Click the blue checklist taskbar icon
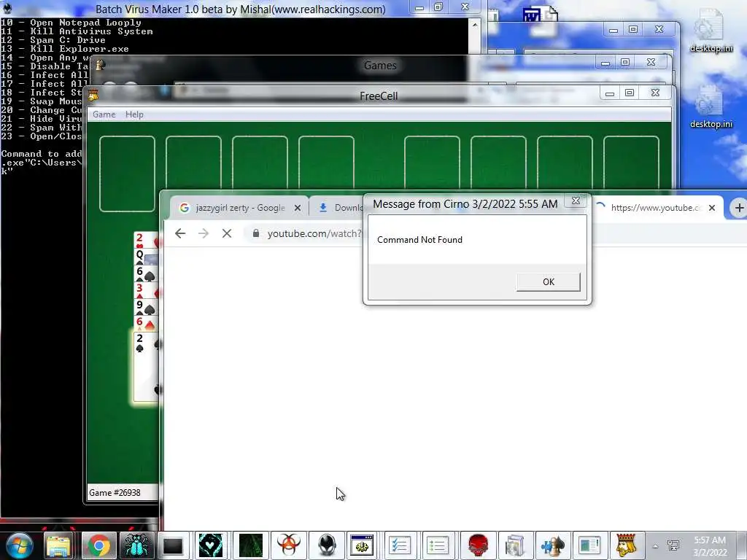Screen dimensions: 747x560 coord(399,545)
